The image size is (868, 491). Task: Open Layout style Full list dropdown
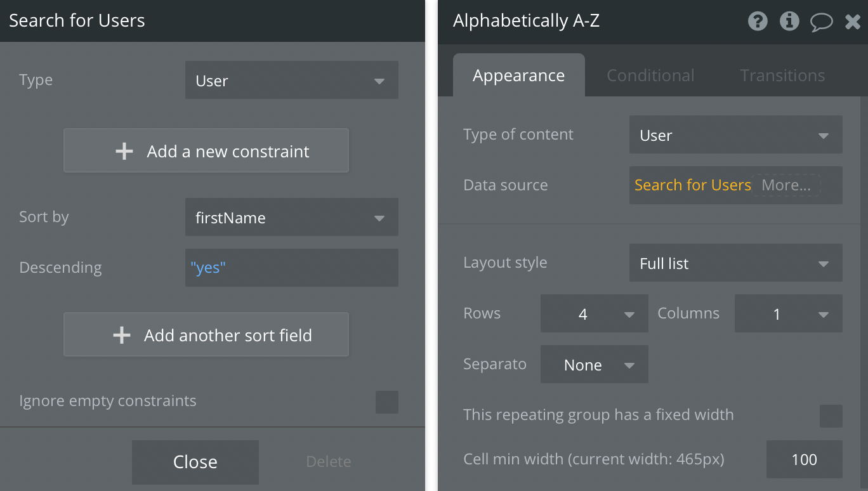pos(736,263)
